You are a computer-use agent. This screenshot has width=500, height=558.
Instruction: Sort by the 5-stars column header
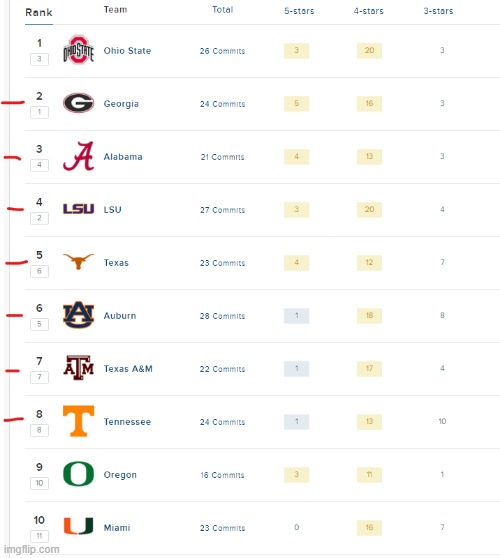(299, 11)
